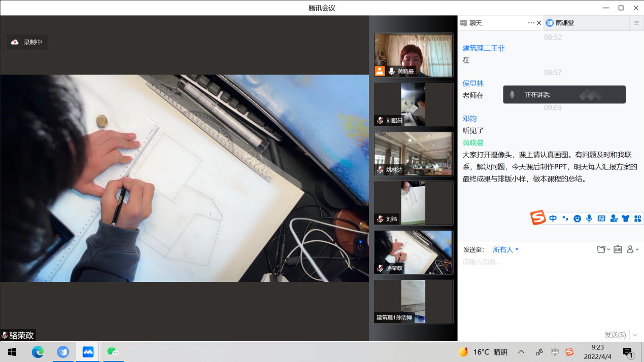Expand the chat permissions person dropdown

632,249
